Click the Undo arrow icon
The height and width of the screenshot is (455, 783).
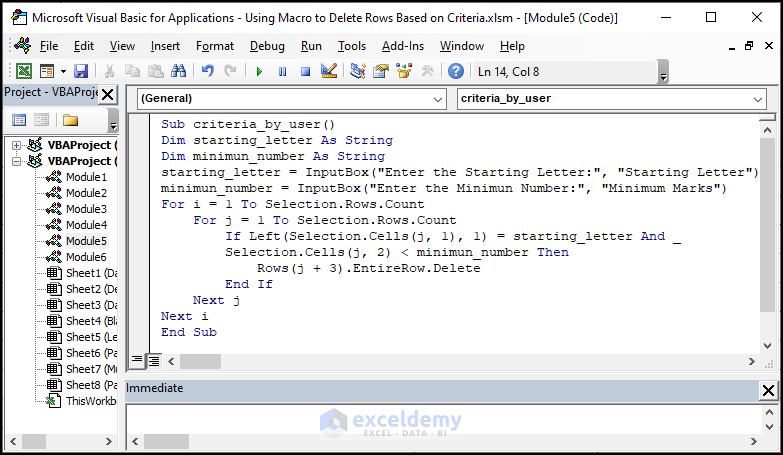coord(208,71)
